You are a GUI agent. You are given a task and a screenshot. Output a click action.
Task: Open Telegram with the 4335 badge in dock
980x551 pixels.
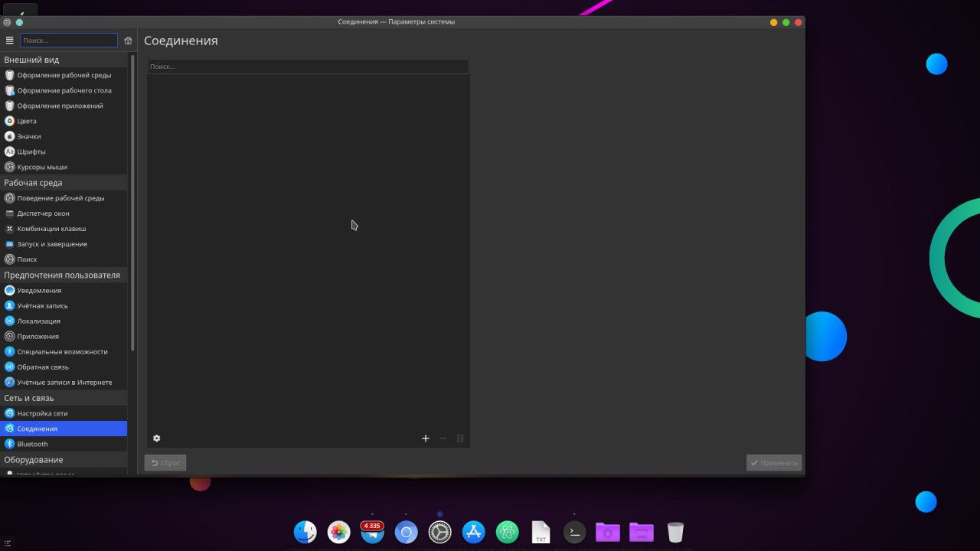tap(373, 532)
